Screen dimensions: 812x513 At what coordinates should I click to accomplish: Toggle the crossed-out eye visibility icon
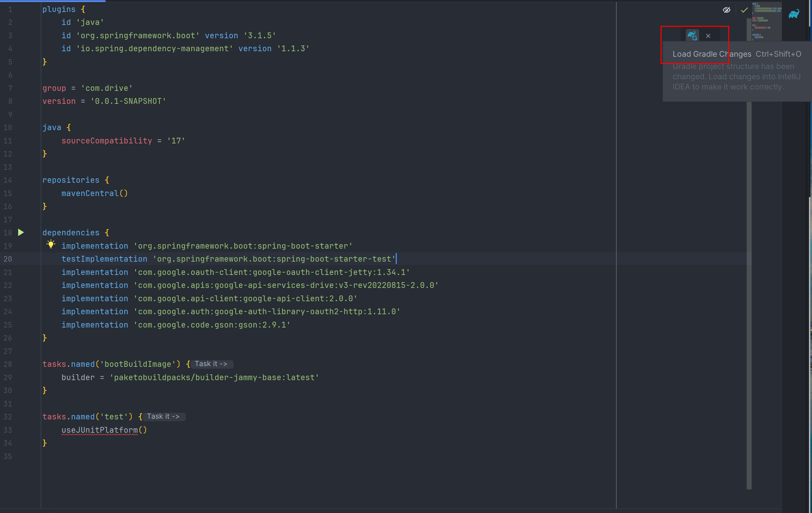(x=727, y=10)
